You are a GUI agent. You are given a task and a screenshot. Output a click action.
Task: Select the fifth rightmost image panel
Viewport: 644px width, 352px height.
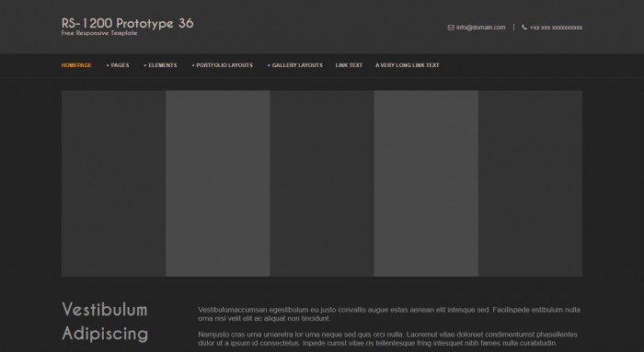pos(530,184)
